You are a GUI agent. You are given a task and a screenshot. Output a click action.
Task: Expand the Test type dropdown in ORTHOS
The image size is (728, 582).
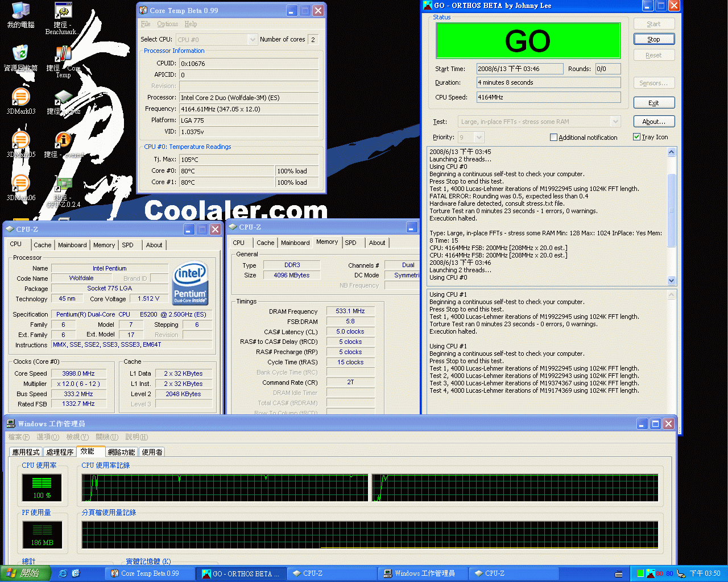tap(615, 121)
